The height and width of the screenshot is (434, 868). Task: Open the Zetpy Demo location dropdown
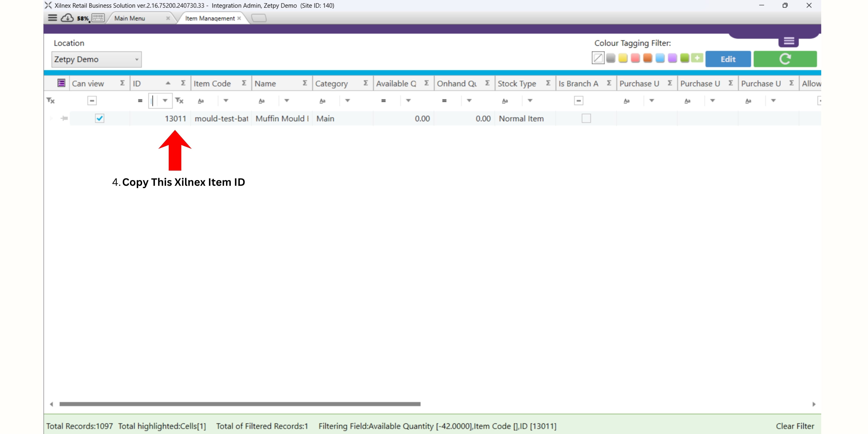pos(96,59)
